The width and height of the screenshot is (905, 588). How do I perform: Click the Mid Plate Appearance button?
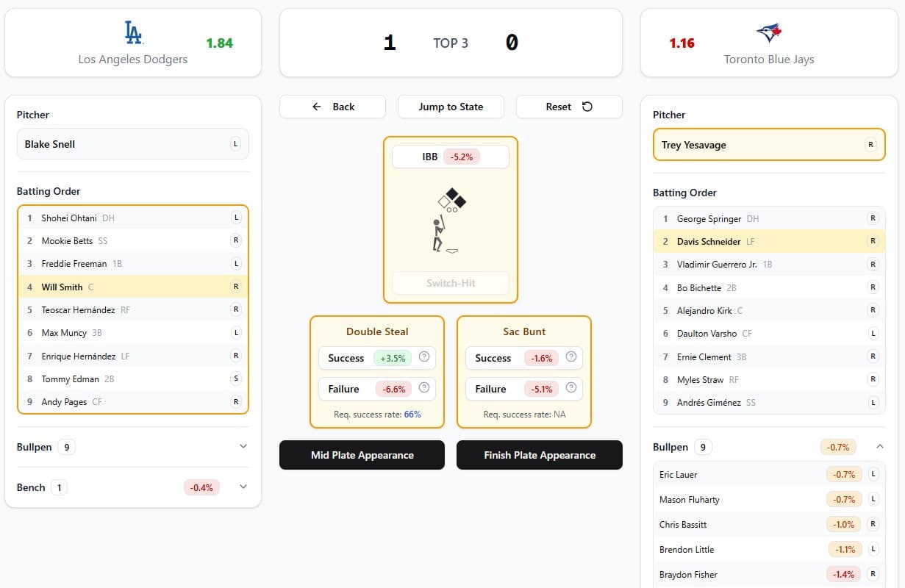pos(362,455)
